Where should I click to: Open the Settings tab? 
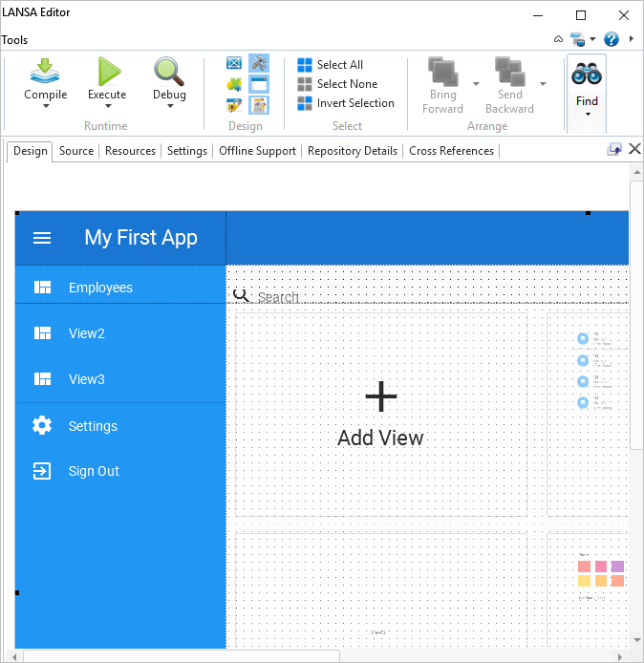click(x=187, y=151)
